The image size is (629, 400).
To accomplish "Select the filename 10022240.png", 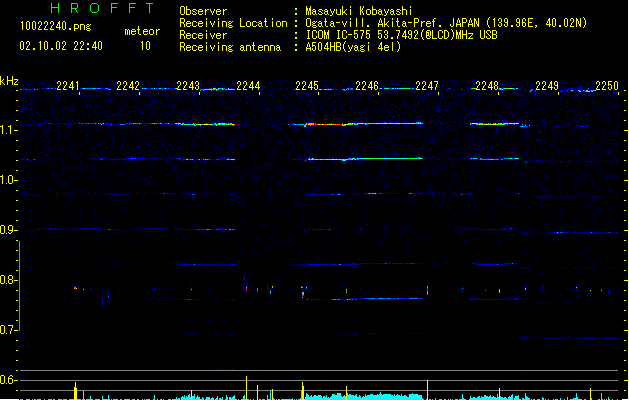I will (x=55, y=26).
